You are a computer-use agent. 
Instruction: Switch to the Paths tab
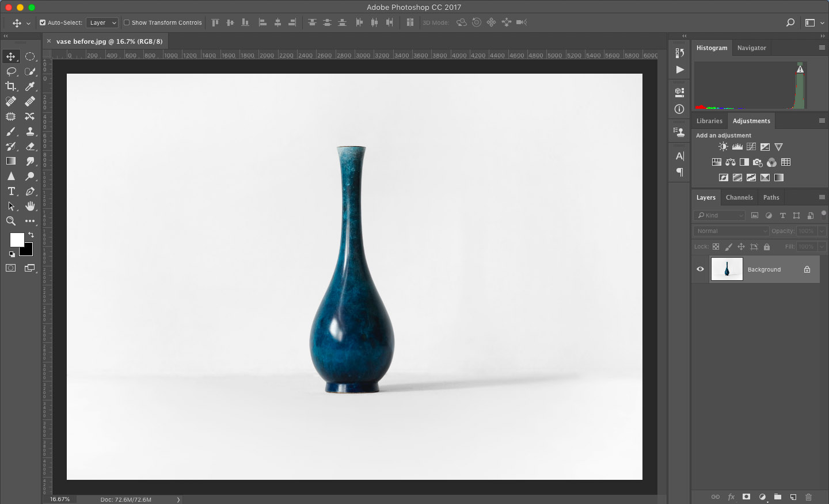[771, 197]
